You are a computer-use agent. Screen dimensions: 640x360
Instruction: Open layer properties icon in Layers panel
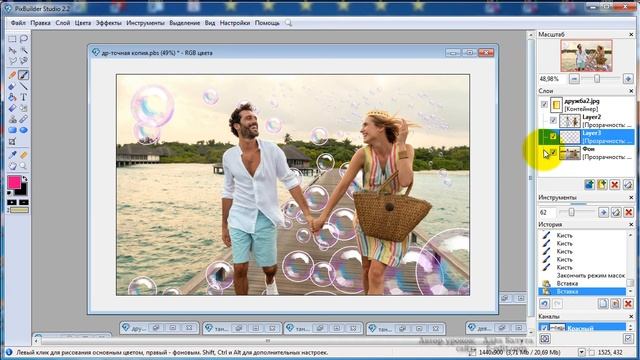point(628,184)
